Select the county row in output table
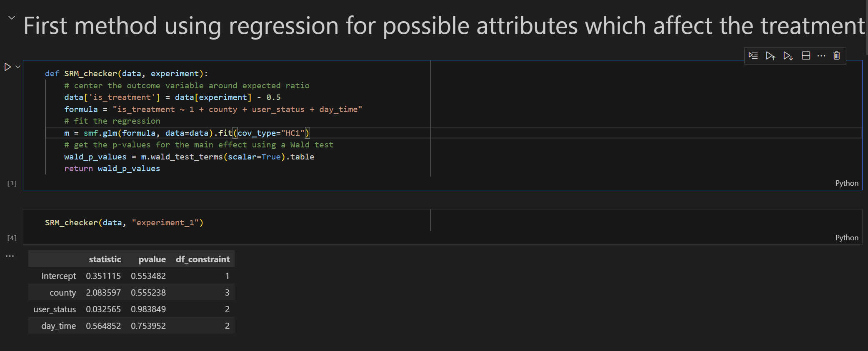Image resolution: width=868 pixels, height=351 pixels. pos(131,292)
